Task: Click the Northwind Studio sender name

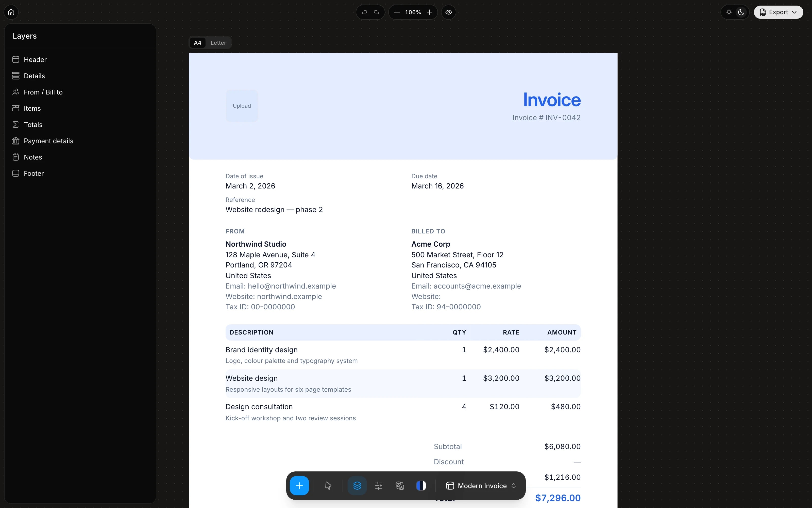Action: click(x=256, y=244)
